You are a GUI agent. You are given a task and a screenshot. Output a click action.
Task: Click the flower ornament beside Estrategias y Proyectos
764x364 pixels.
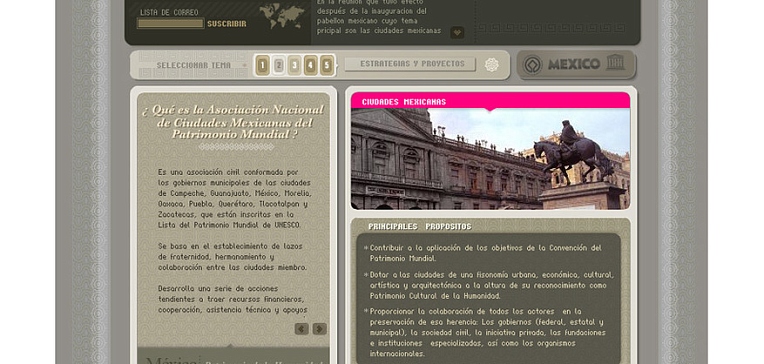tap(492, 65)
